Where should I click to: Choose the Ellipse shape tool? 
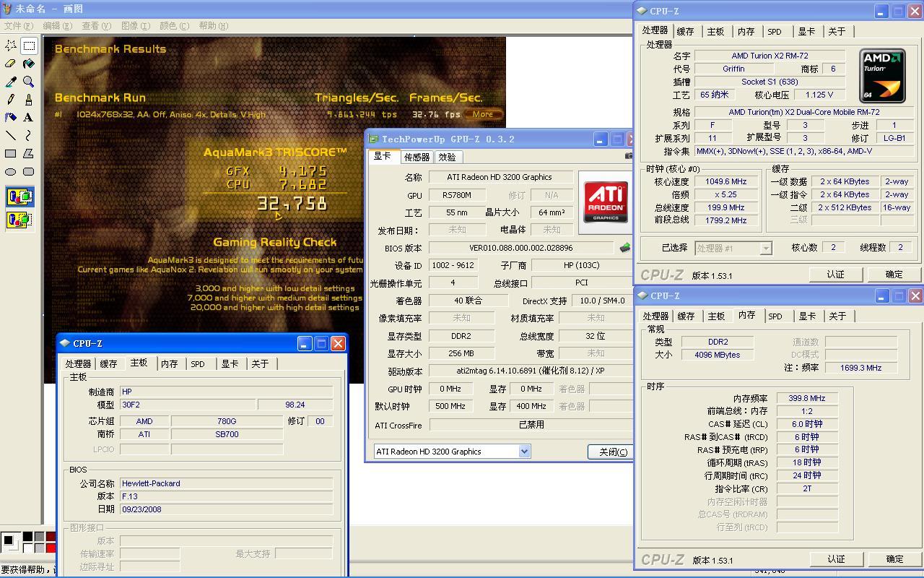(11, 171)
